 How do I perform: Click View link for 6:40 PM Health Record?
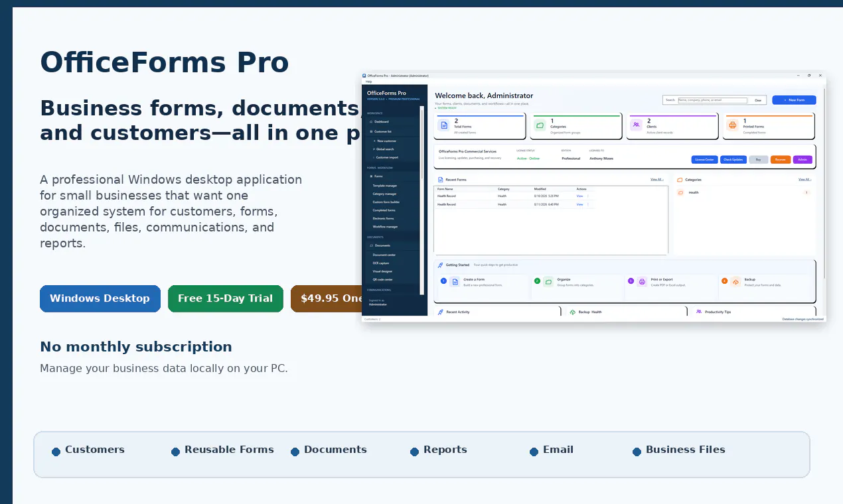click(579, 204)
